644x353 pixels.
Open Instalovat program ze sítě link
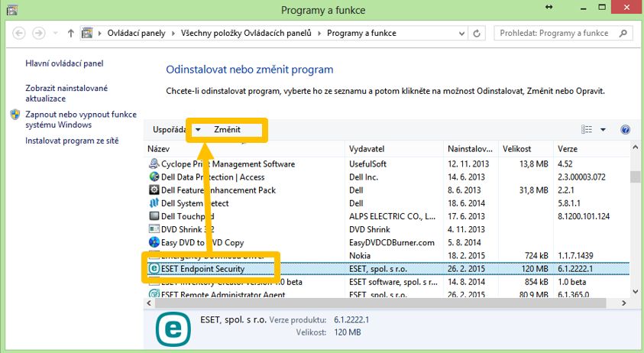coord(72,141)
